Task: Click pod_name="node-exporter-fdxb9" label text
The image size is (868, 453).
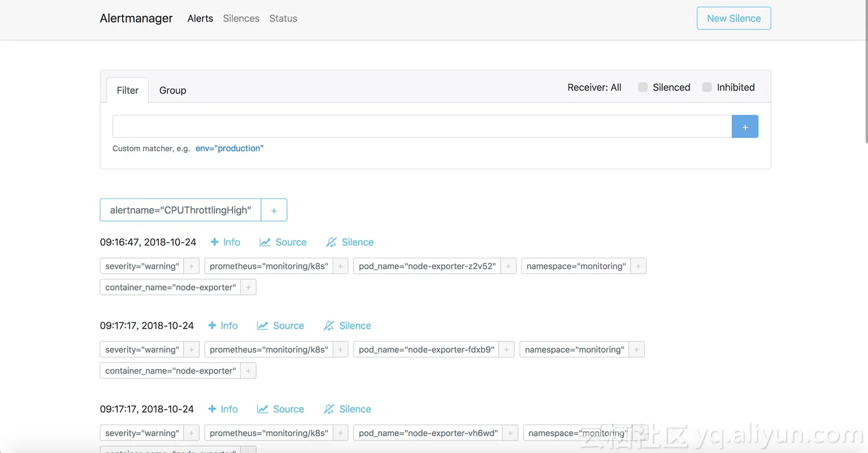Action: (427, 350)
